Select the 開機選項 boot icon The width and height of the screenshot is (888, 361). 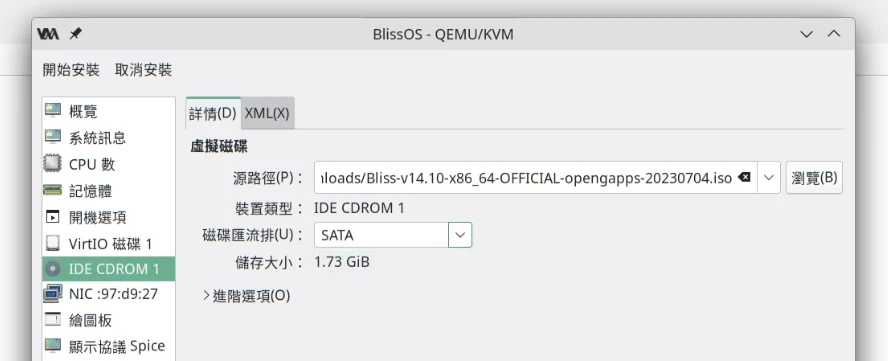pos(53,216)
